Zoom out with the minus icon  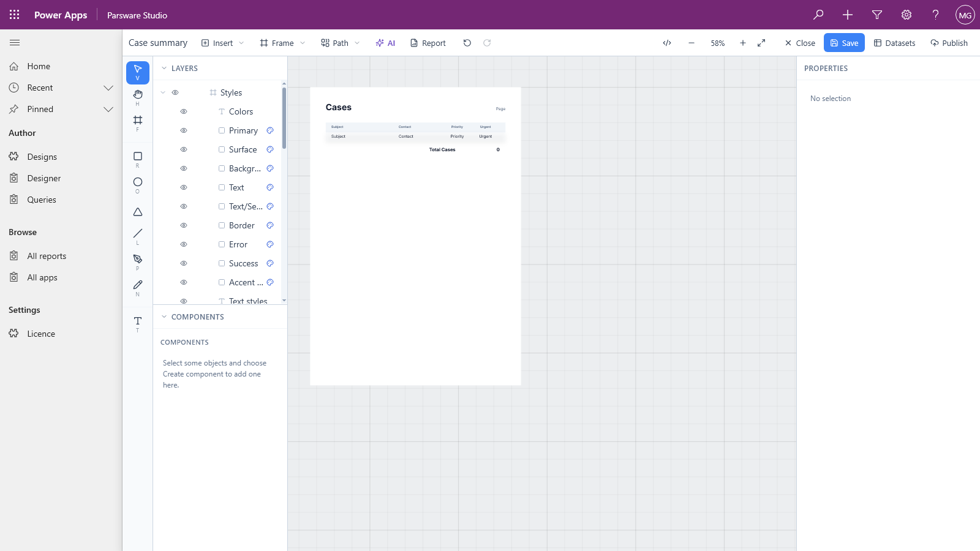[692, 43]
